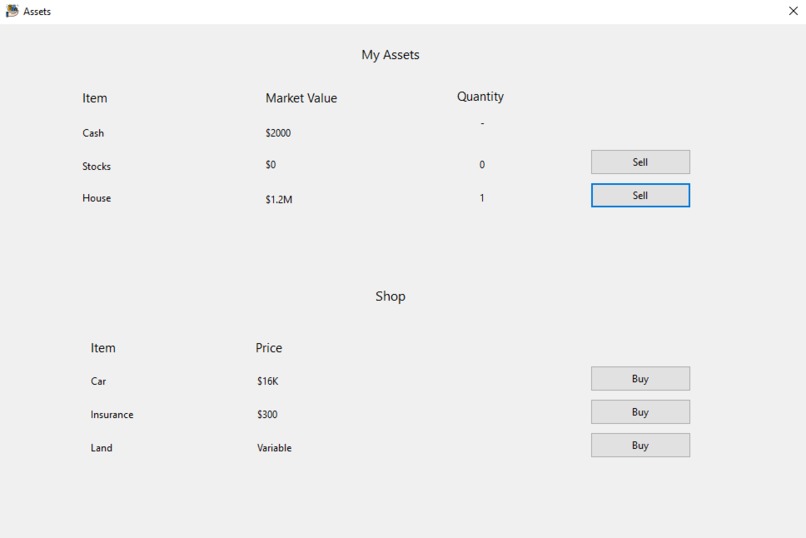The height and width of the screenshot is (538, 806).
Task: Click the '$0' stocks value
Action: [x=270, y=165]
